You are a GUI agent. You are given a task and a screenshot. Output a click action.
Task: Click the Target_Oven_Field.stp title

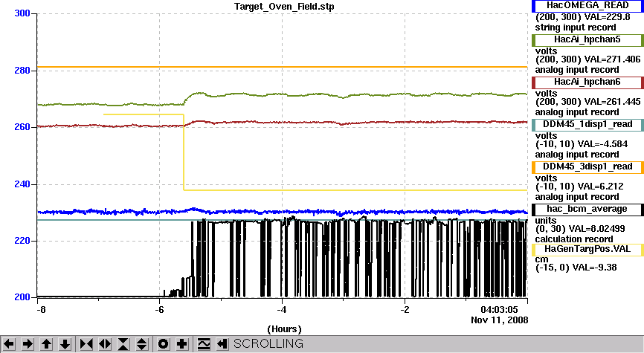(284, 7)
